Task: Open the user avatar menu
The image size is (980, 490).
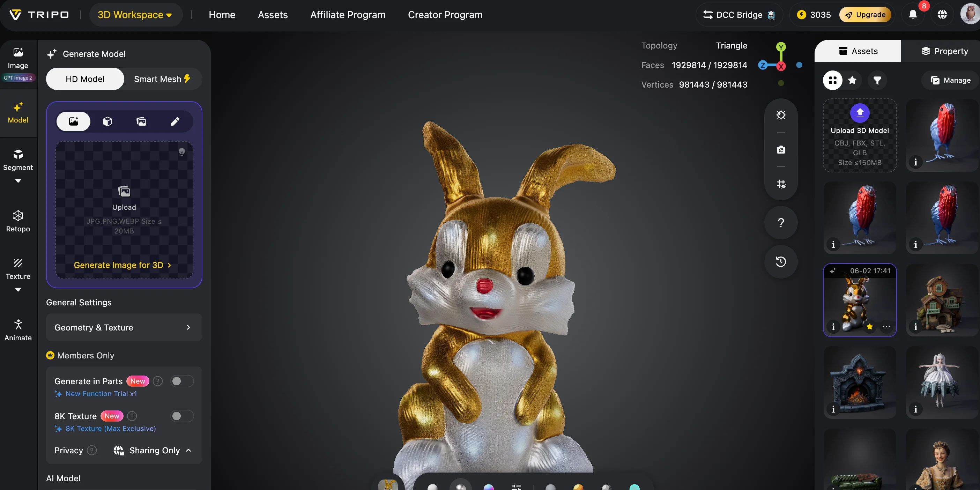Action: (970, 14)
